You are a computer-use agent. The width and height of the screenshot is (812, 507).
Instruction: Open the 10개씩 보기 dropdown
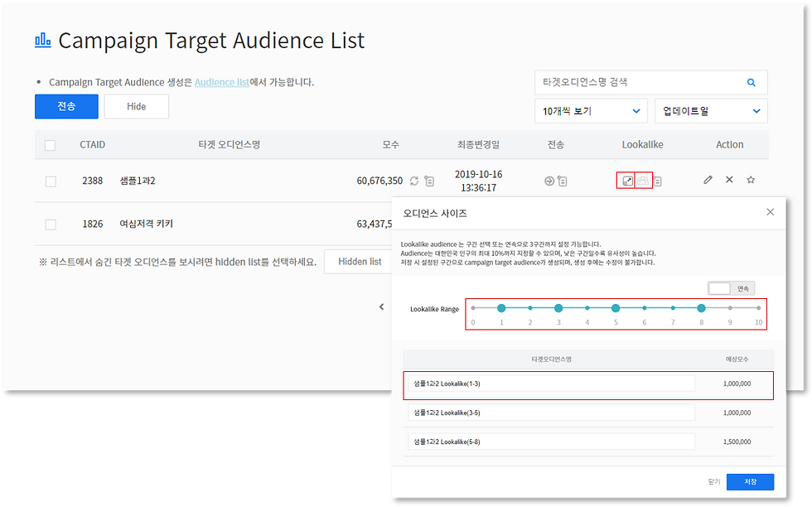(591, 111)
